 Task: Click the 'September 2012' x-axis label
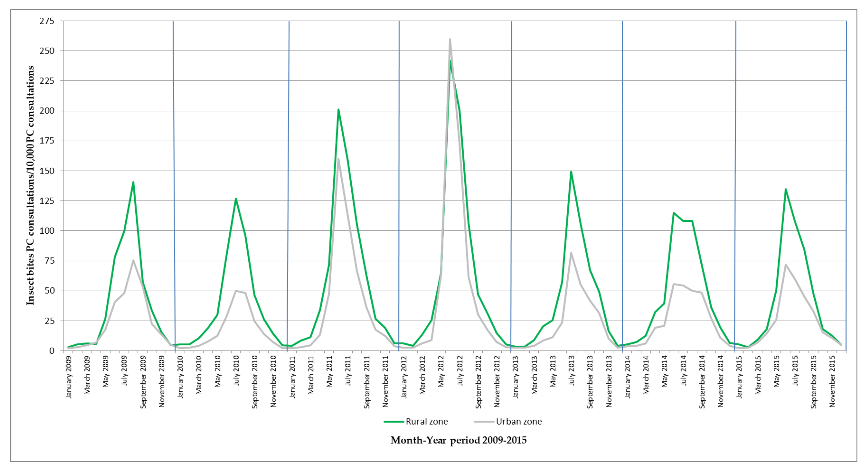pos(479,382)
